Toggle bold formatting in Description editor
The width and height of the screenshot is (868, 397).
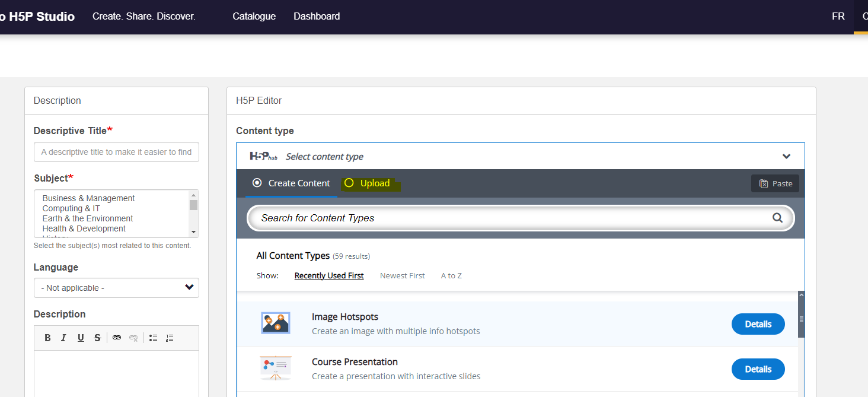tap(47, 337)
